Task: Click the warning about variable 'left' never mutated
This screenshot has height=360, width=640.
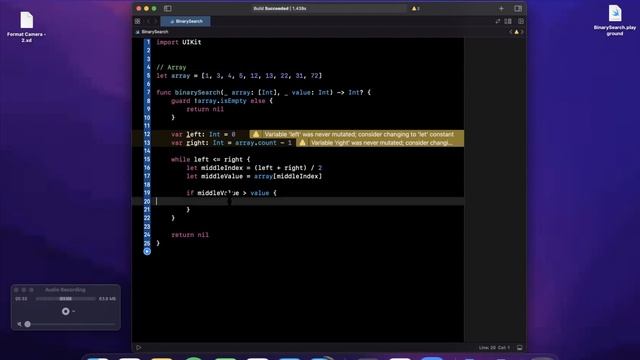Action: (x=357, y=134)
